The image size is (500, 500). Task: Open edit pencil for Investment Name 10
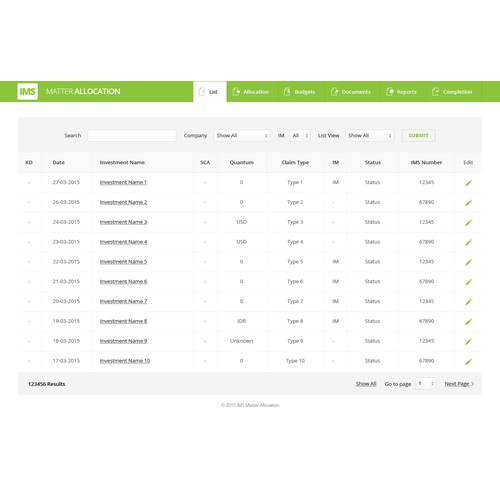pos(468,361)
